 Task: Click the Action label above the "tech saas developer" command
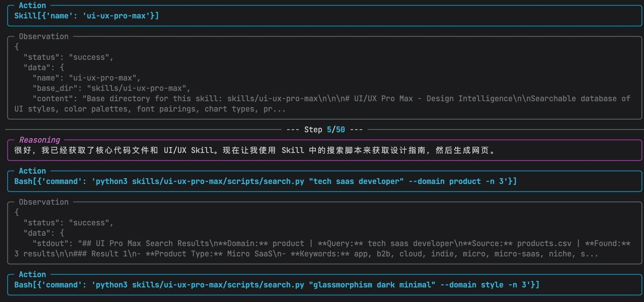tap(32, 171)
